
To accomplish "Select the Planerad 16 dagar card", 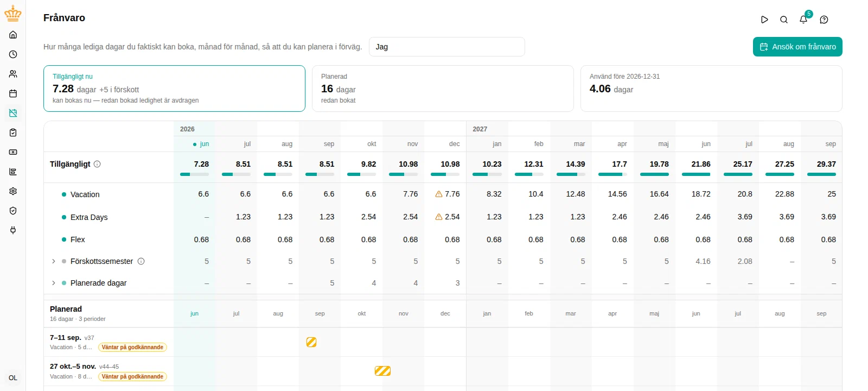I will 443,89.
